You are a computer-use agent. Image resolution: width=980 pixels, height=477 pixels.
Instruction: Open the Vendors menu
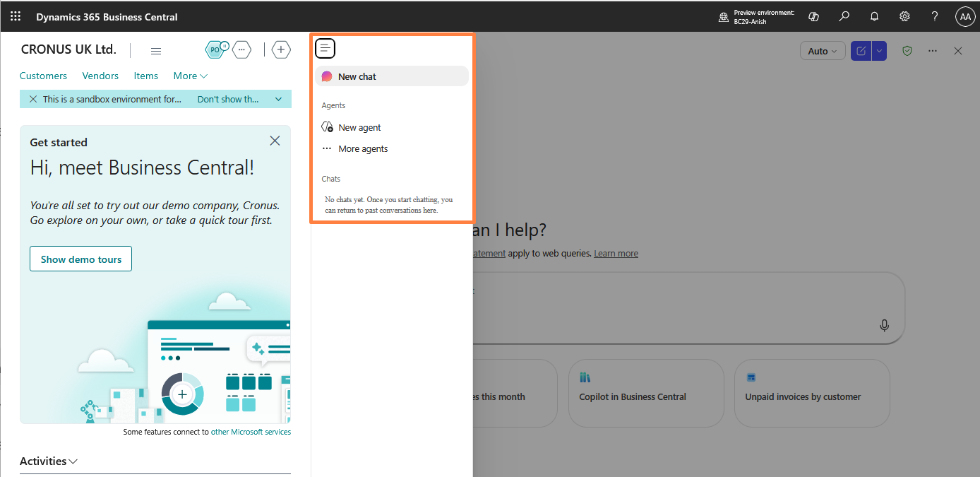tap(100, 76)
